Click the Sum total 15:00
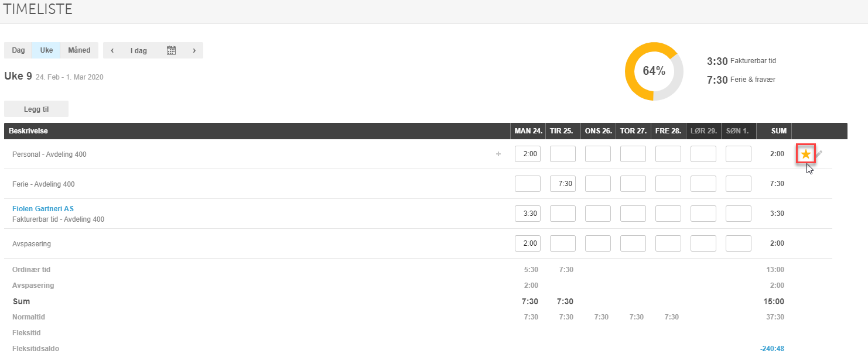This screenshot has width=868, height=361. pos(774,302)
